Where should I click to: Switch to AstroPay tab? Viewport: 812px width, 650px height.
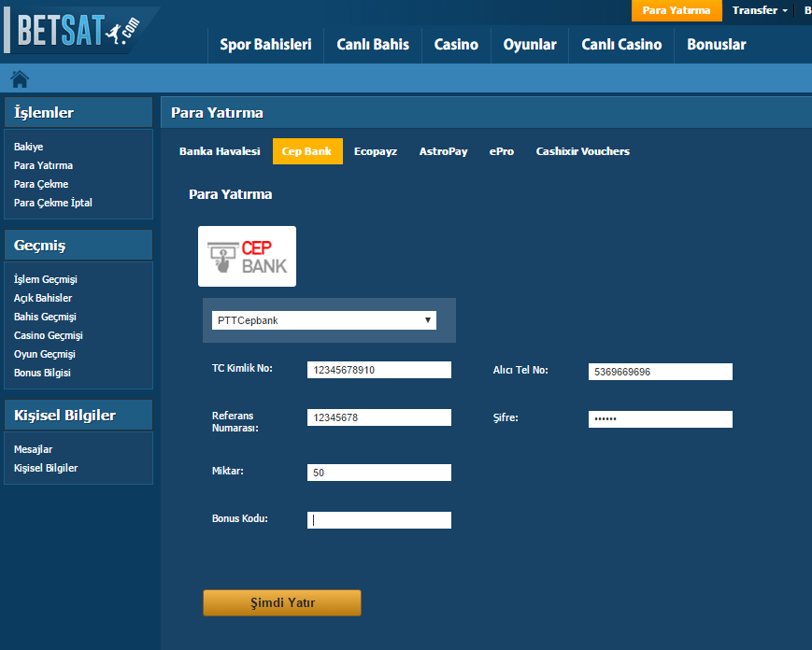(443, 151)
